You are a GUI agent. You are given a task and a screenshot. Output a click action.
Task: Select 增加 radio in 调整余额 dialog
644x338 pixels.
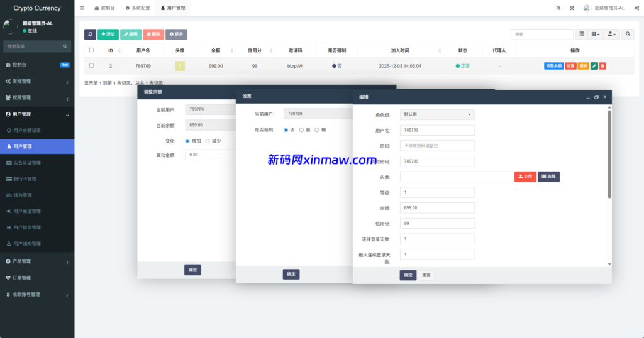click(187, 141)
